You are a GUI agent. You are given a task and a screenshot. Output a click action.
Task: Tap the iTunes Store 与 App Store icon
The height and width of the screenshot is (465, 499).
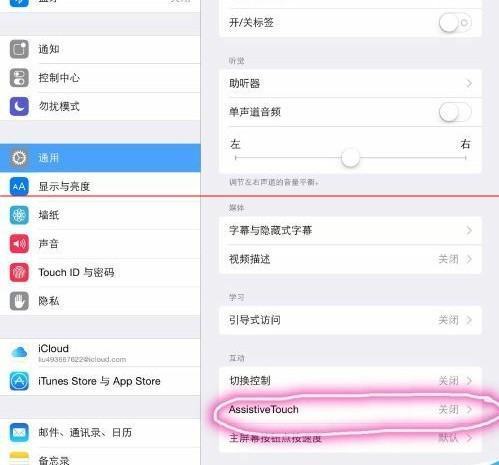[19, 381]
